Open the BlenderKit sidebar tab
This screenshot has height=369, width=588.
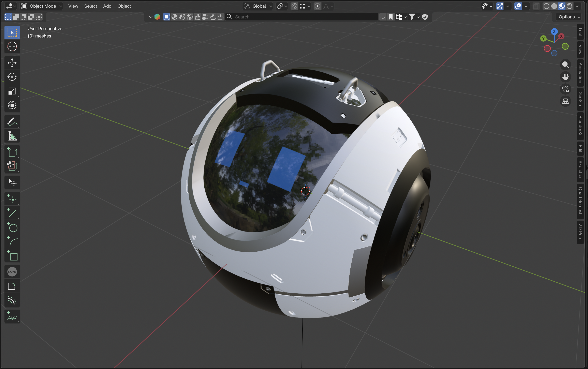(580, 126)
